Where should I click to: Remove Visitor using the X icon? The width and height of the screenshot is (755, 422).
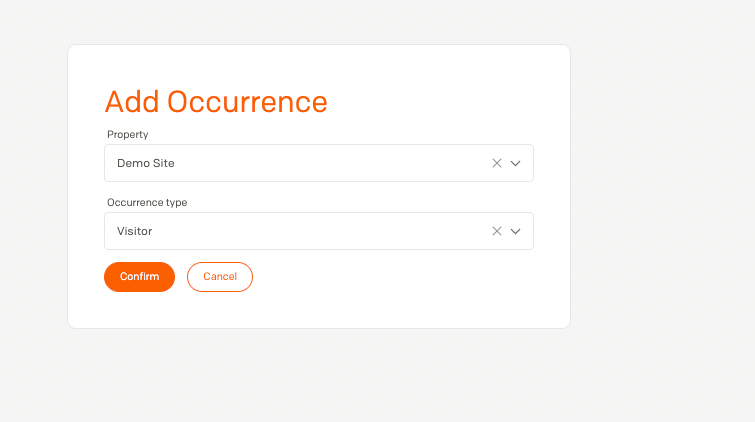[x=497, y=231]
